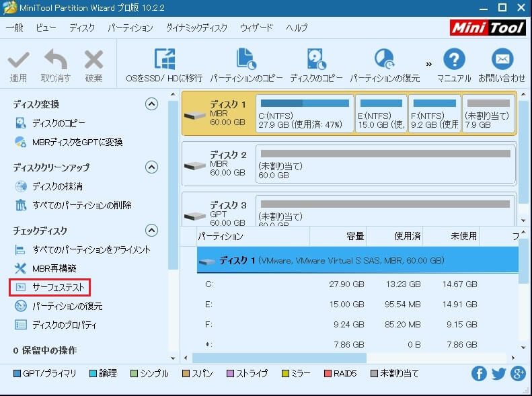The image size is (532, 396).
Task: Click the 破棄 (Discard) X icon
Action: tap(93, 59)
